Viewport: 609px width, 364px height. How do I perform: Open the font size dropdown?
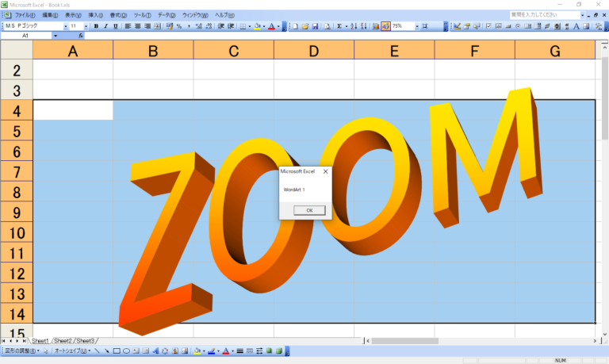point(86,26)
